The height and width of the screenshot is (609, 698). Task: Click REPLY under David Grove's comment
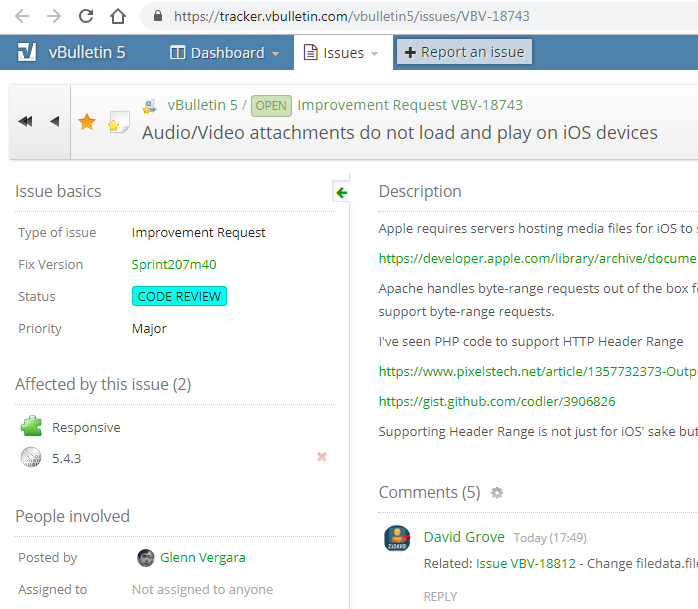(x=440, y=597)
